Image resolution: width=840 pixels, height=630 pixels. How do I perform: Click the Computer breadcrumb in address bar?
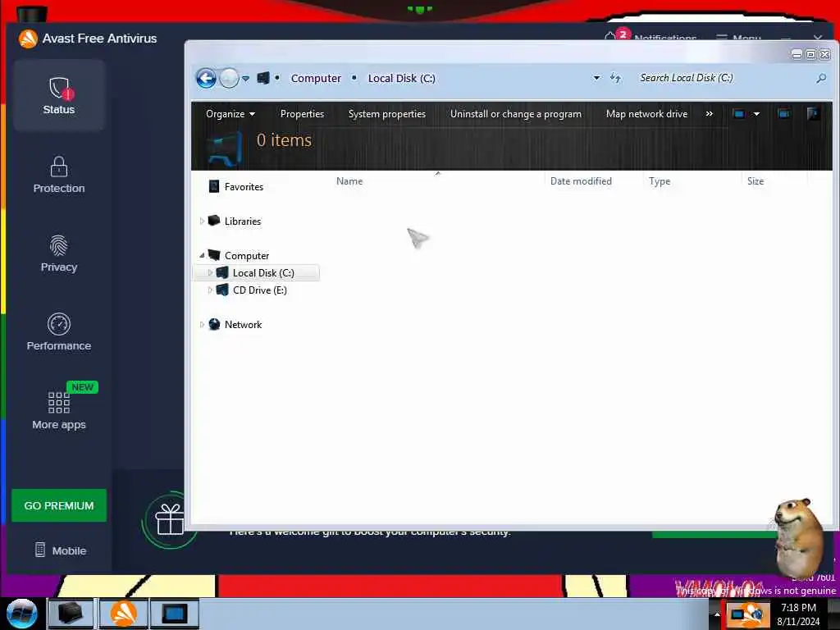(316, 78)
